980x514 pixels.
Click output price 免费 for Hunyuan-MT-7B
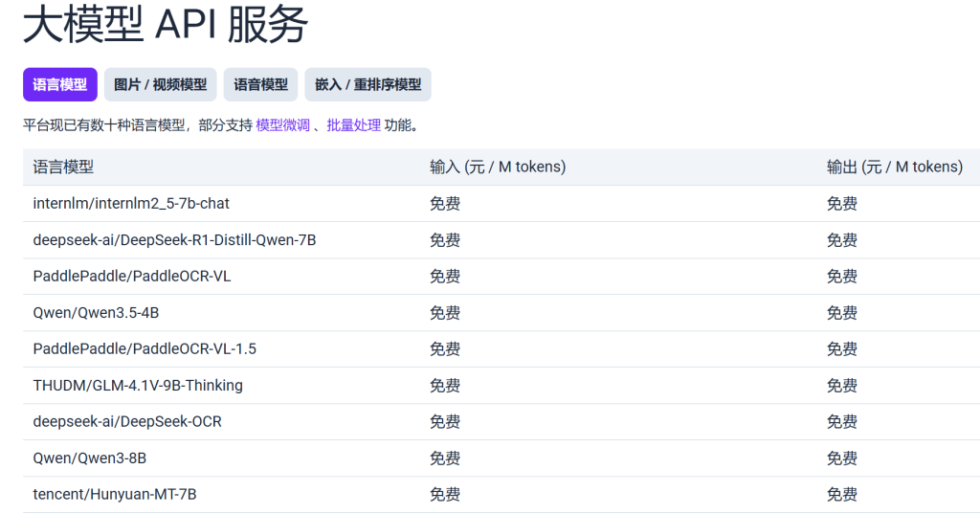point(842,495)
